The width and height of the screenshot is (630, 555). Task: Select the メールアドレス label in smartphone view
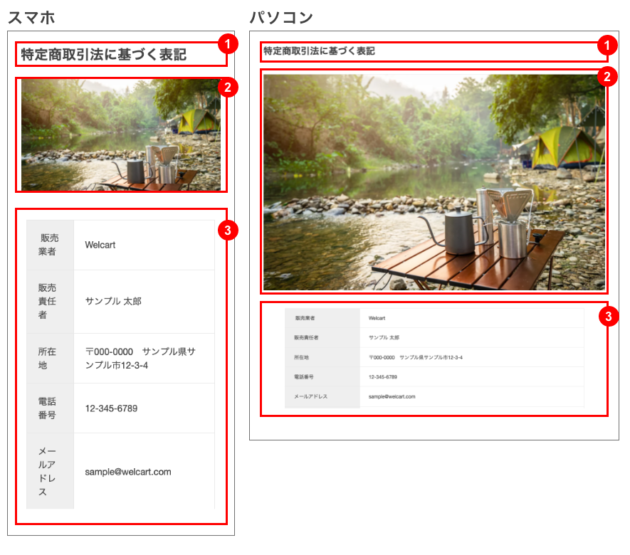point(47,471)
